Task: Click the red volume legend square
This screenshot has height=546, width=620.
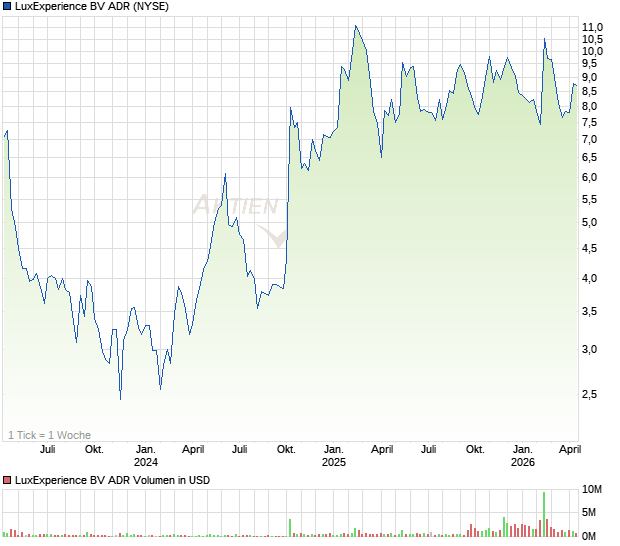Action: (x=7, y=480)
